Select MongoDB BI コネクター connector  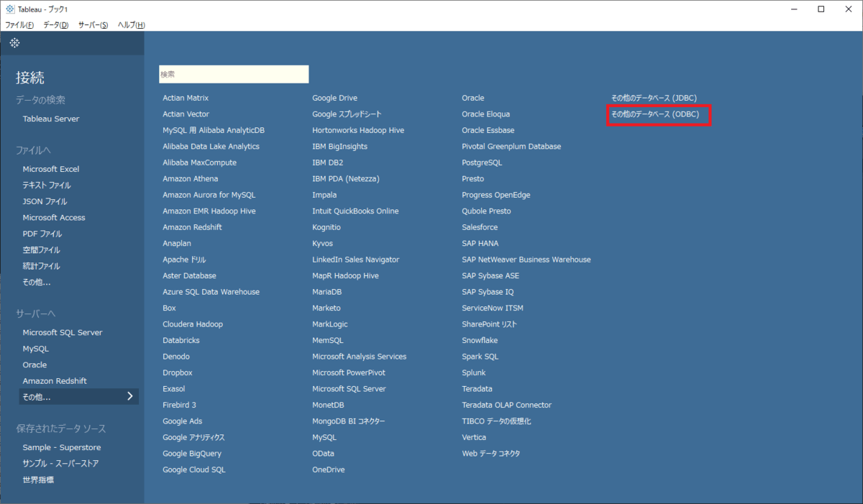pyautogui.click(x=349, y=421)
